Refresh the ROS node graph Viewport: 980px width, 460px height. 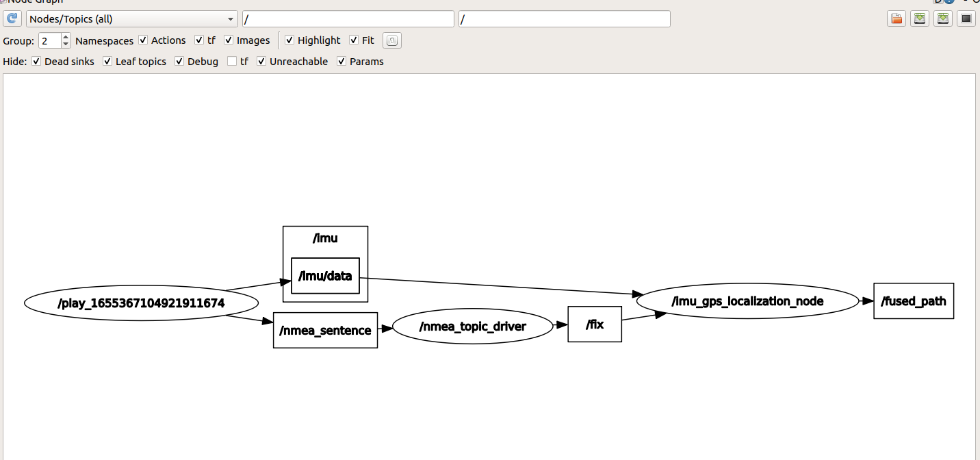pyautogui.click(x=12, y=19)
